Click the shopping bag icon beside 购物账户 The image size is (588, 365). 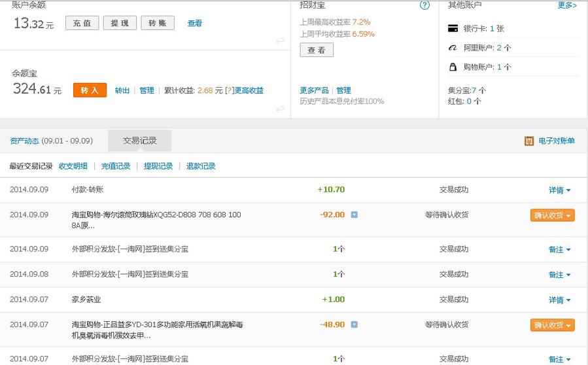point(453,67)
